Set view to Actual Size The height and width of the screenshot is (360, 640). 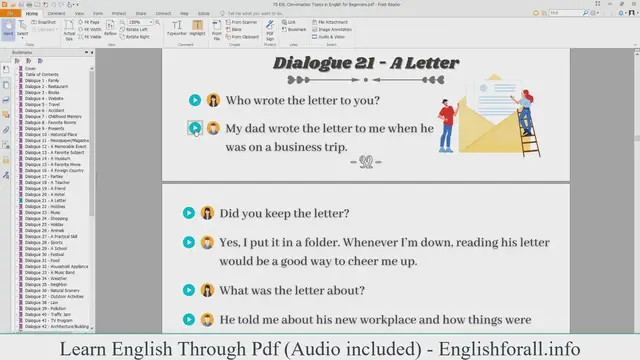coord(69,30)
